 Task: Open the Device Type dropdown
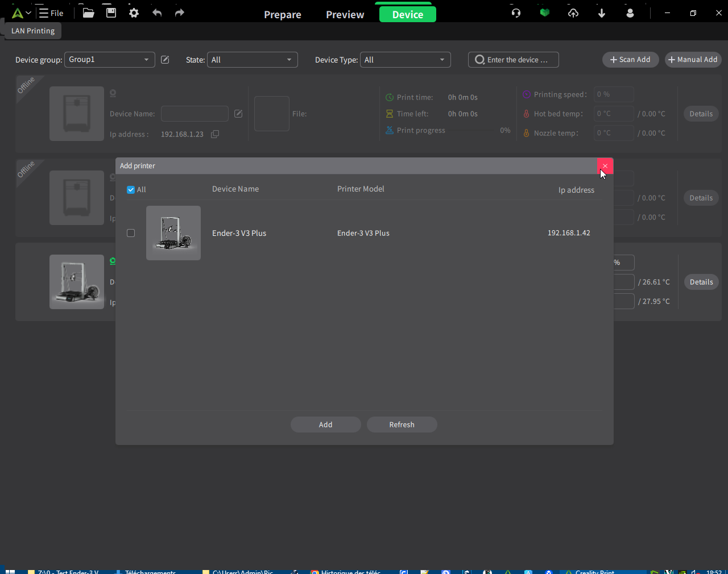[406, 60]
